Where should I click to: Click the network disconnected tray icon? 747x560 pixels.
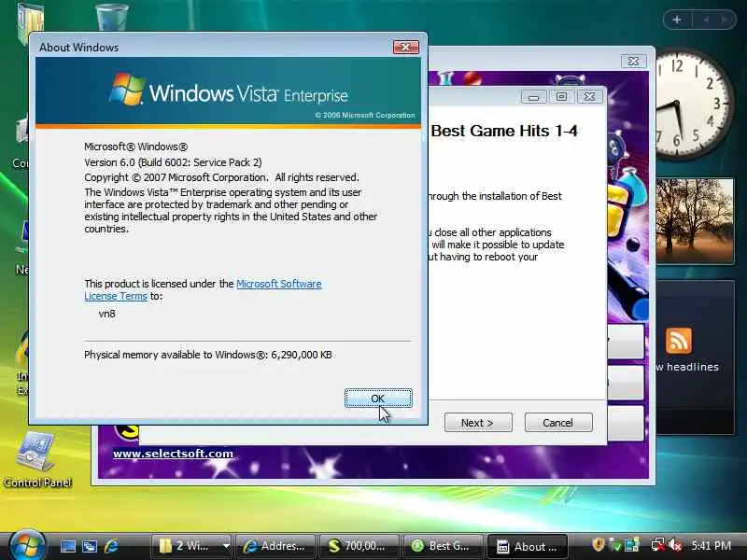click(x=658, y=545)
